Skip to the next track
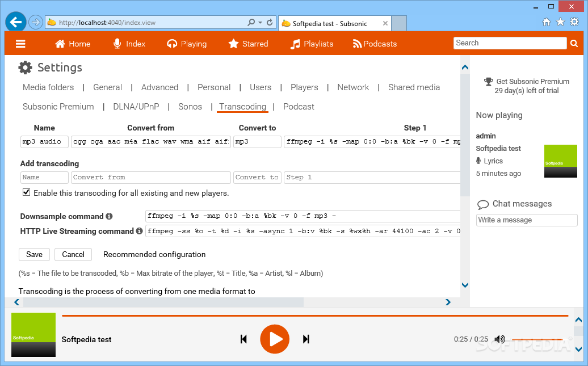The width and height of the screenshot is (588, 366). (x=306, y=339)
